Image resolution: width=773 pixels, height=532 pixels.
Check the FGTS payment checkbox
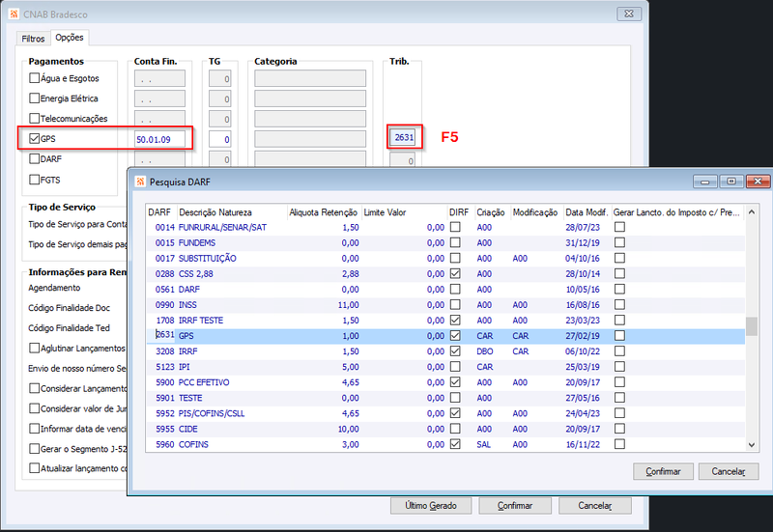[x=34, y=180]
